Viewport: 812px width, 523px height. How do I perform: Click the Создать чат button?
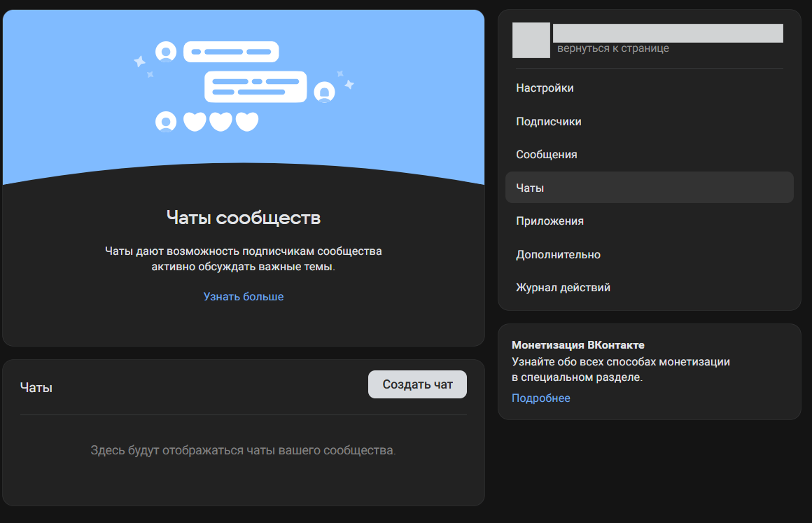coord(417,384)
